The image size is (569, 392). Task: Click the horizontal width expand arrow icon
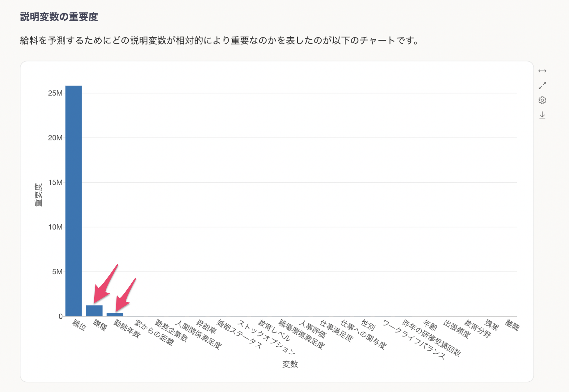[542, 71]
